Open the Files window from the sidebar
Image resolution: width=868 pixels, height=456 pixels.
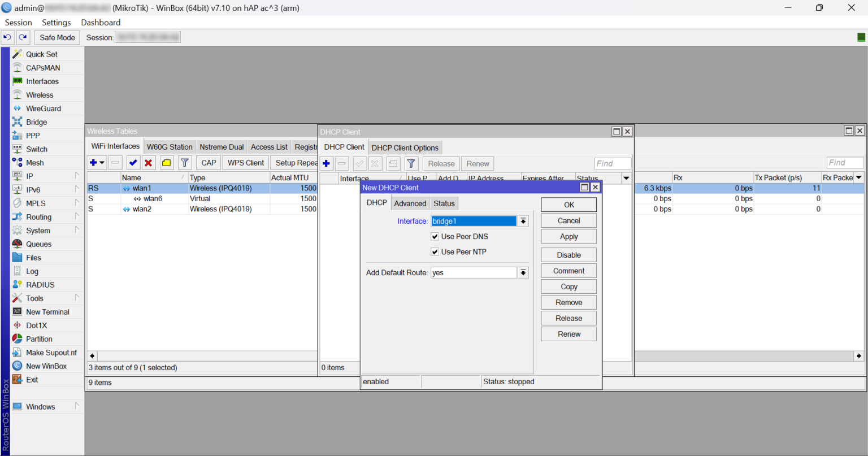click(x=34, y=257)
